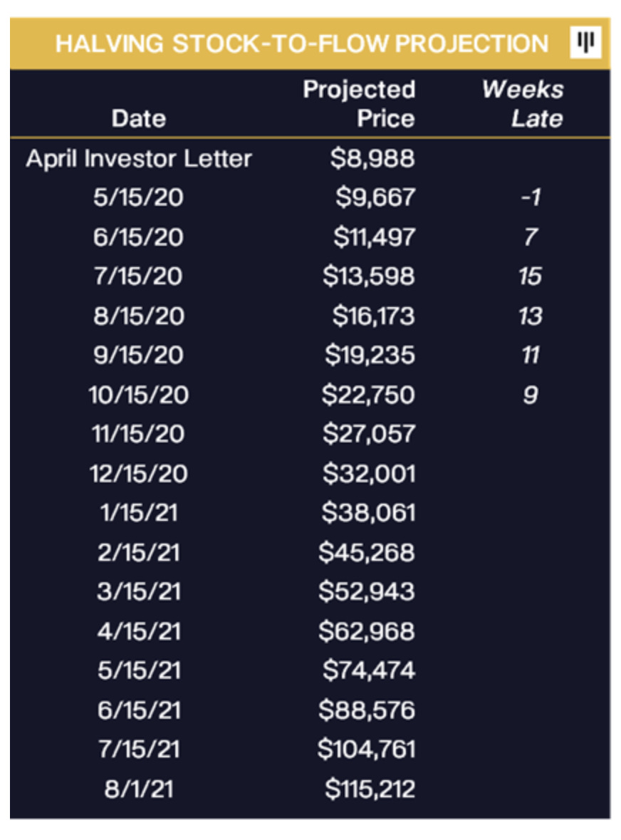
Task: Click the $11,497 price cell
Action: tap(373, 237)
